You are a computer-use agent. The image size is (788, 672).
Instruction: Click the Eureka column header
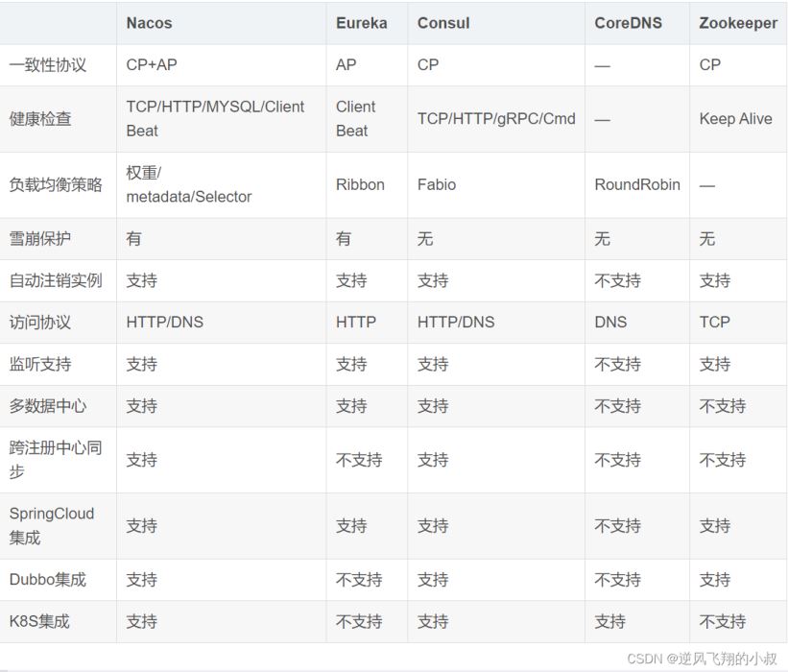click(361, 23)
